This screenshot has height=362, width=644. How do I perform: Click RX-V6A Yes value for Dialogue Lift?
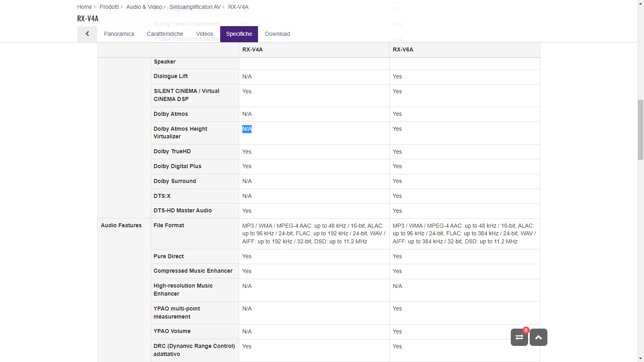[x=397, y=76]
